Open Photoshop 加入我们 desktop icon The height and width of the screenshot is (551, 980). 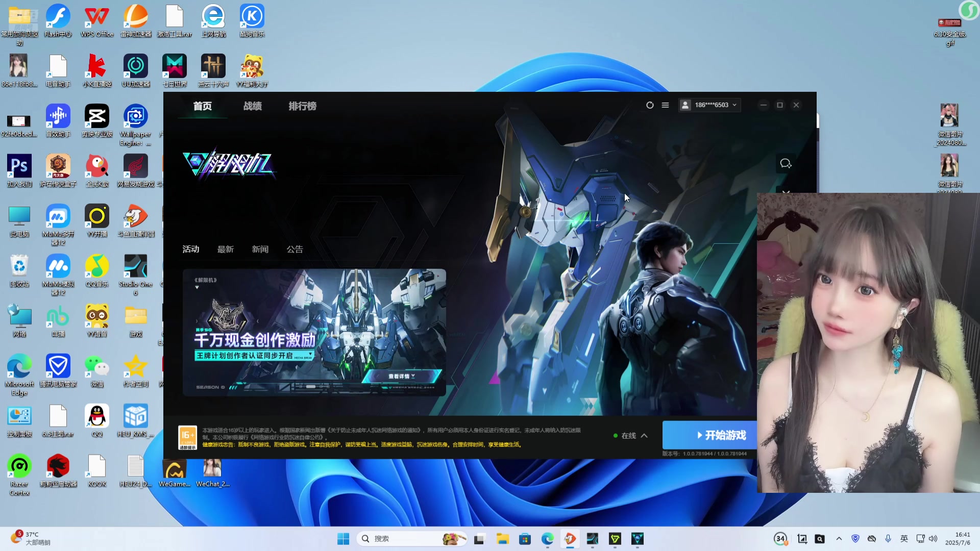[x=19, y=171]
